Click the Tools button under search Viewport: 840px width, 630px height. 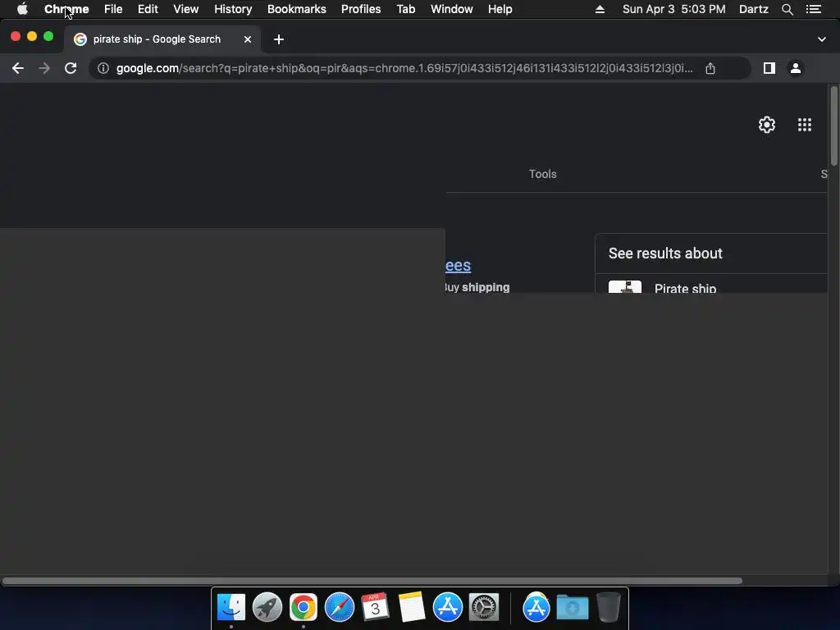pos(543,174)
